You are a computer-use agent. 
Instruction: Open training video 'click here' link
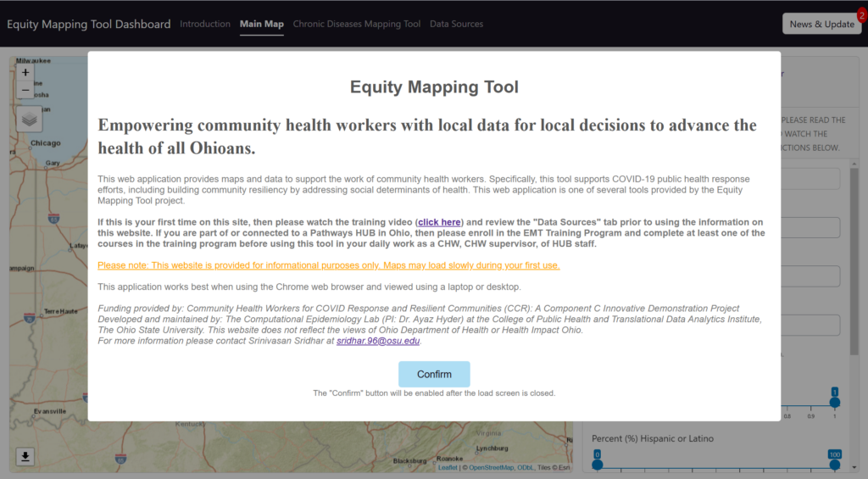pyautogui.click(x=439, y=222)
